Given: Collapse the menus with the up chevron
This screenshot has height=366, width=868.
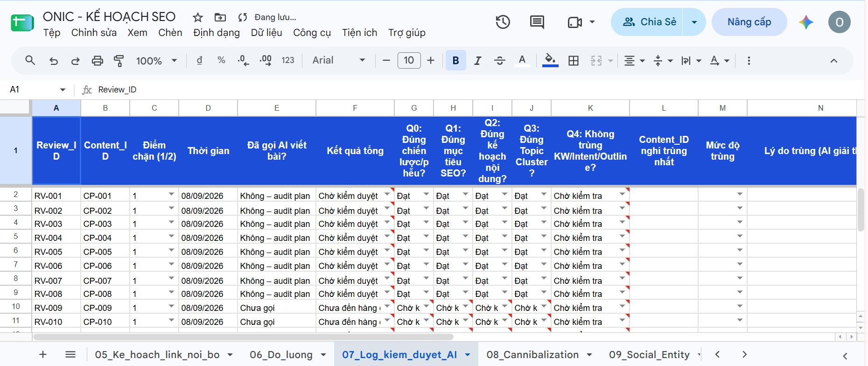Looking at the screenshot, I should click(833, 61).
